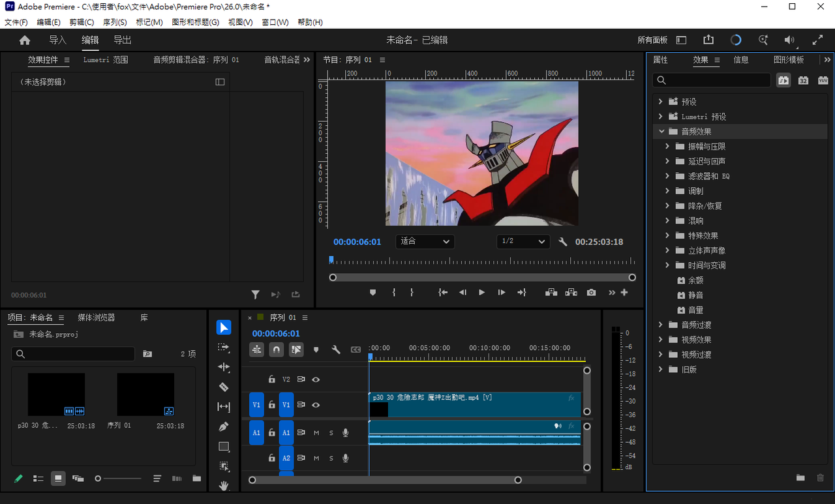Open the 导入 workspace page
The width and height of the screenshot is (835, 504).
tap(58, 40)
